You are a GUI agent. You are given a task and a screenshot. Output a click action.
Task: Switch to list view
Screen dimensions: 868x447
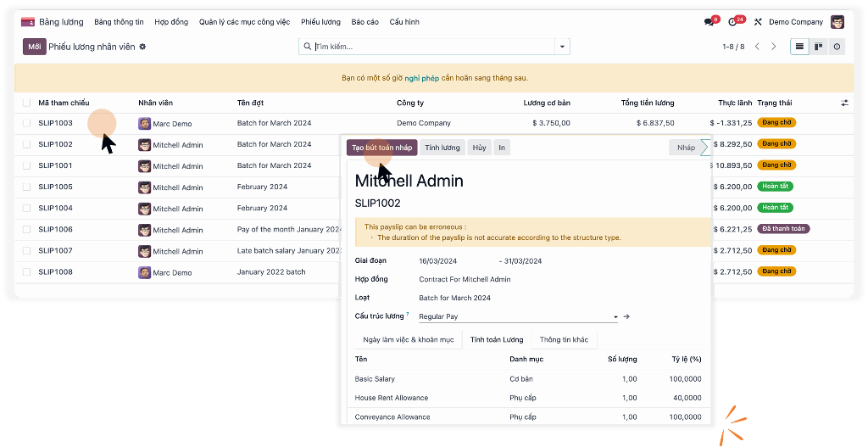click(x=799, y=47)
